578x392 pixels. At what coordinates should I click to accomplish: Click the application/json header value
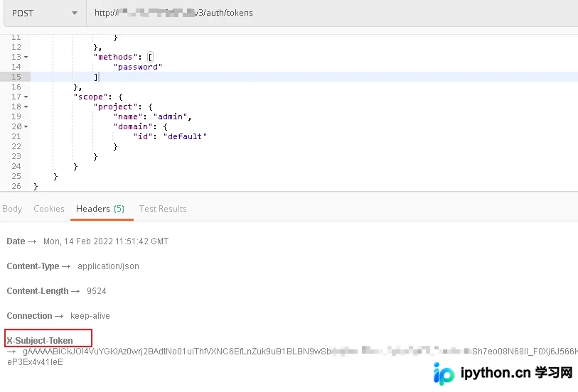click(108, 266)
